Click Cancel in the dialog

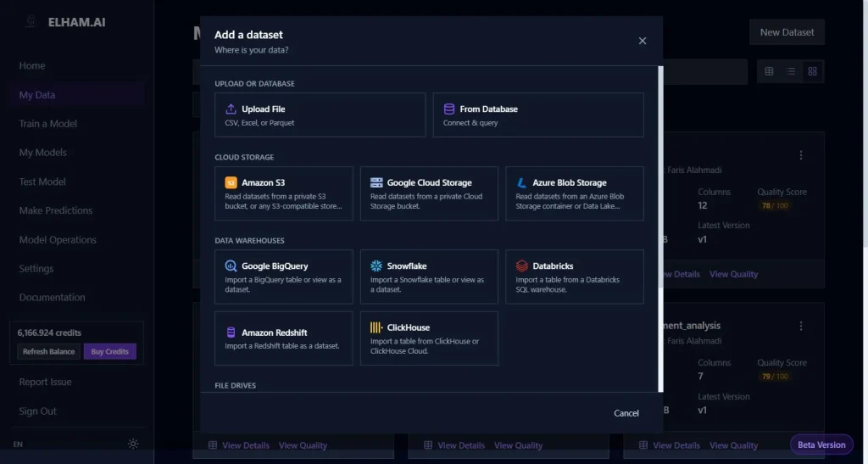626,413
